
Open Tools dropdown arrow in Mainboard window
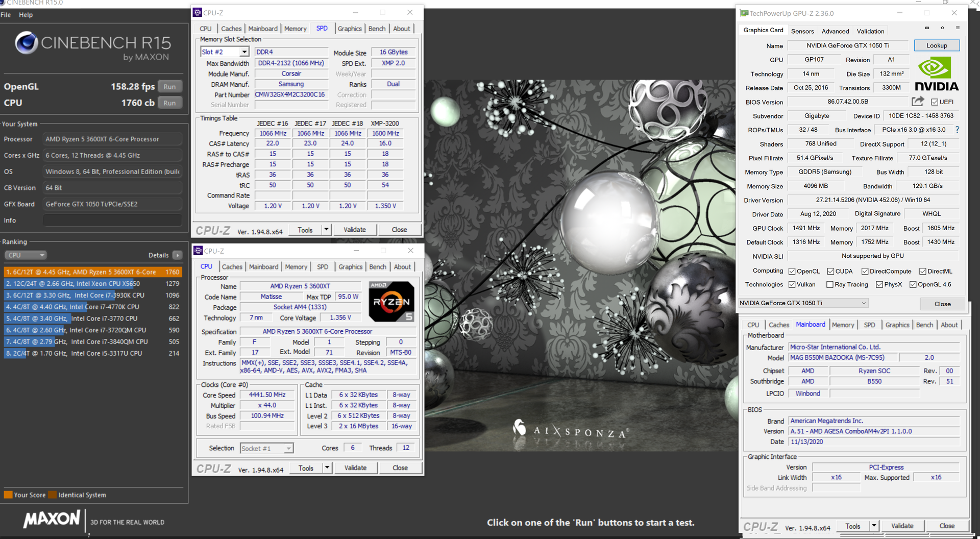pos(874,526)
